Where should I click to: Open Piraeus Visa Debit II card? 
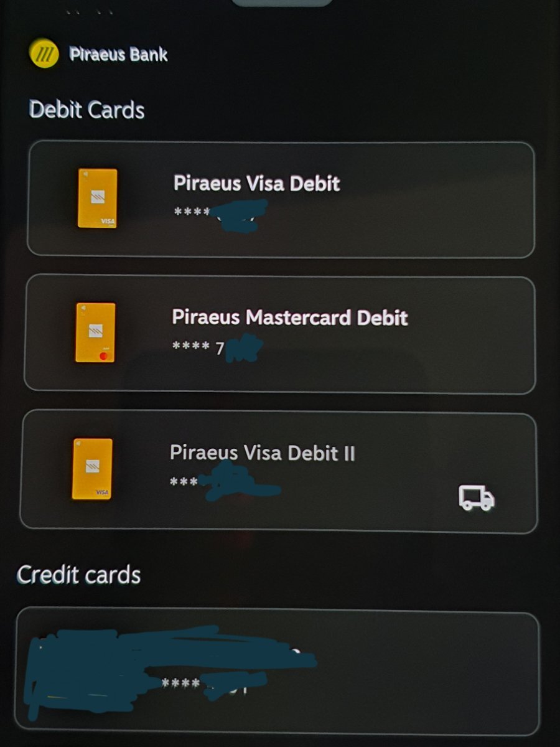pos(279,471)
